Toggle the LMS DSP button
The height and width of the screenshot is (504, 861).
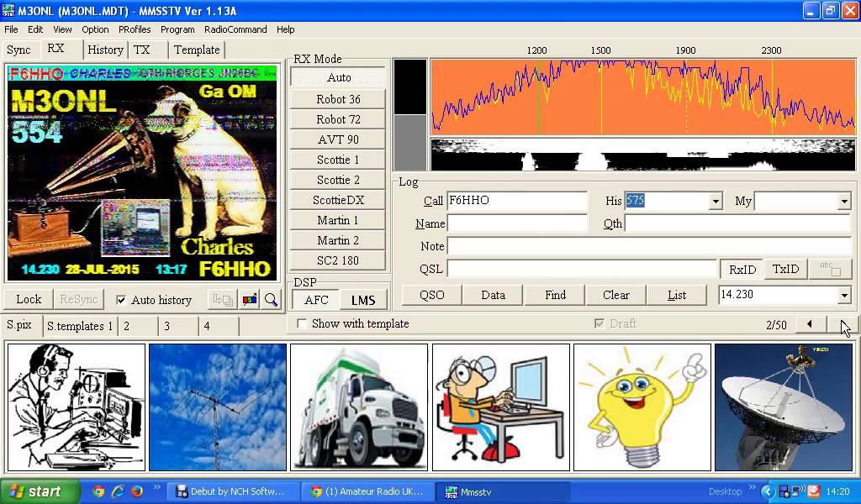(x=363, y=300)
